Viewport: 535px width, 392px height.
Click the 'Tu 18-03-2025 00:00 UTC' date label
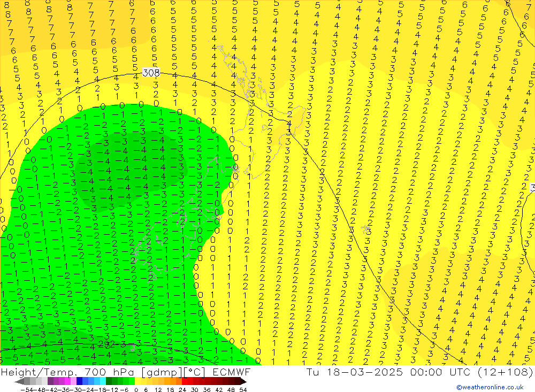(x=388, y=372)
